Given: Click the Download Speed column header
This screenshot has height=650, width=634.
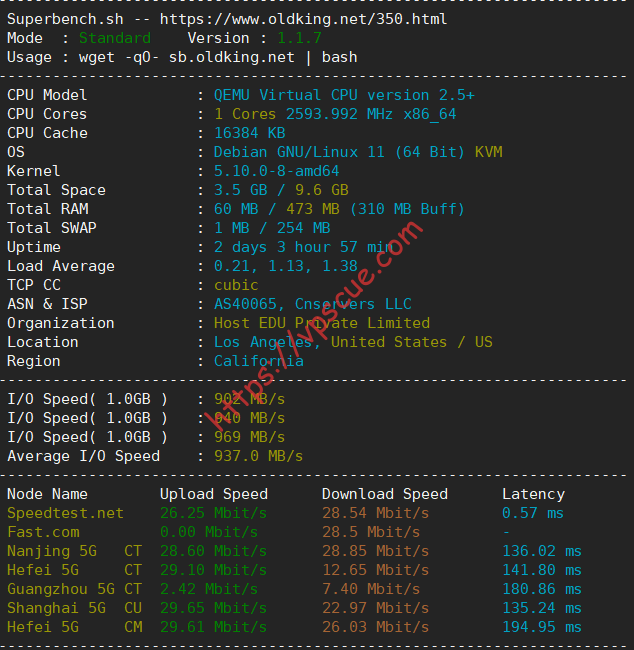Looking at the screenshot, I should point(385,494).
